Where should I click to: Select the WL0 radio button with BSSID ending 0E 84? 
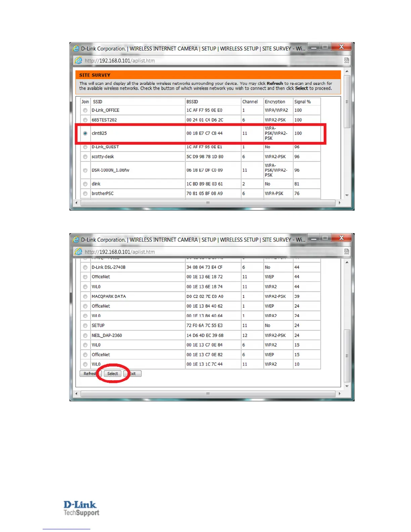(x=85, y=345)
